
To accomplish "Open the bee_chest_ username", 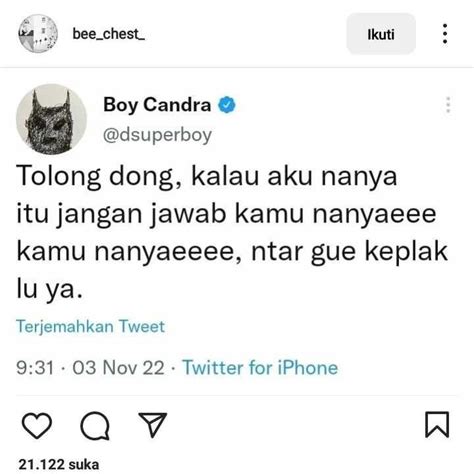I will point(109,34).
